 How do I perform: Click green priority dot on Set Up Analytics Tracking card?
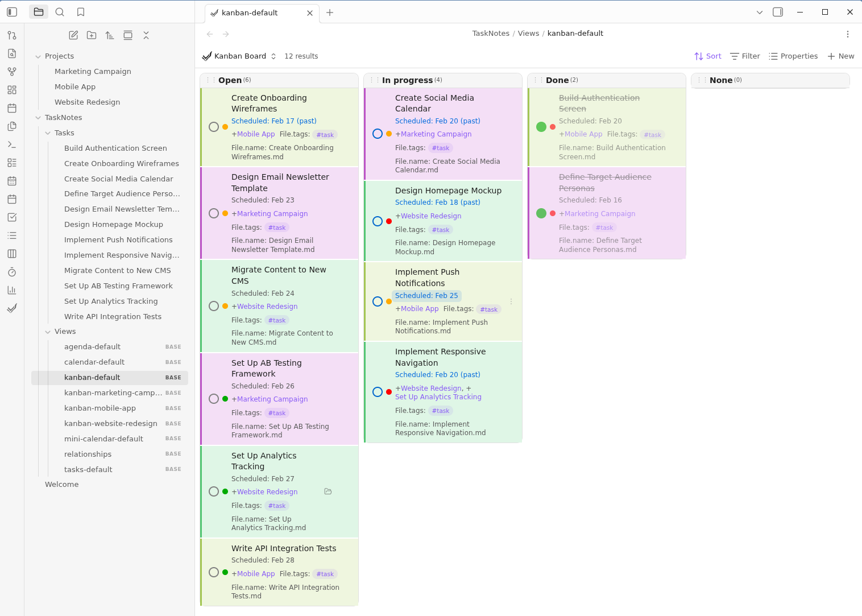pos(225,491)
